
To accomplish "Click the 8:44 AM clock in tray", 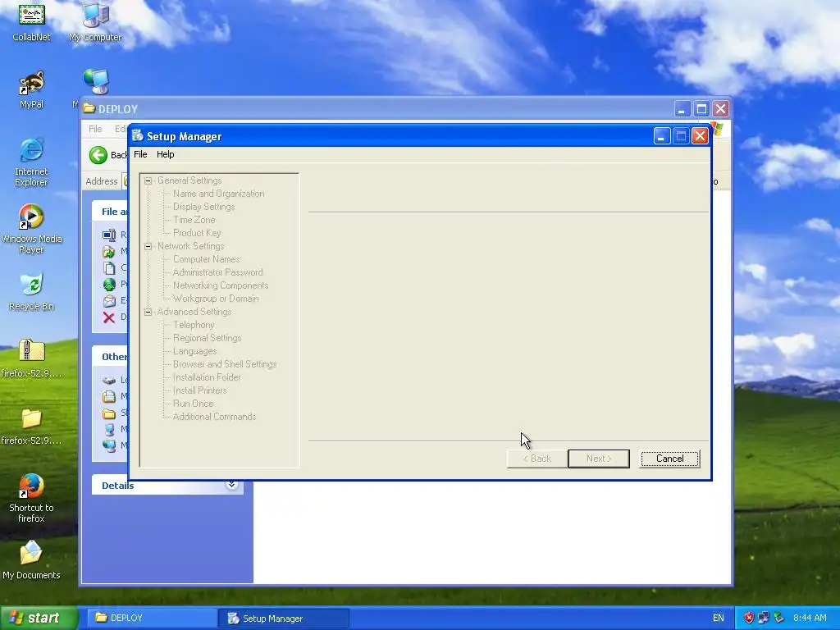I will pos(810,618).
